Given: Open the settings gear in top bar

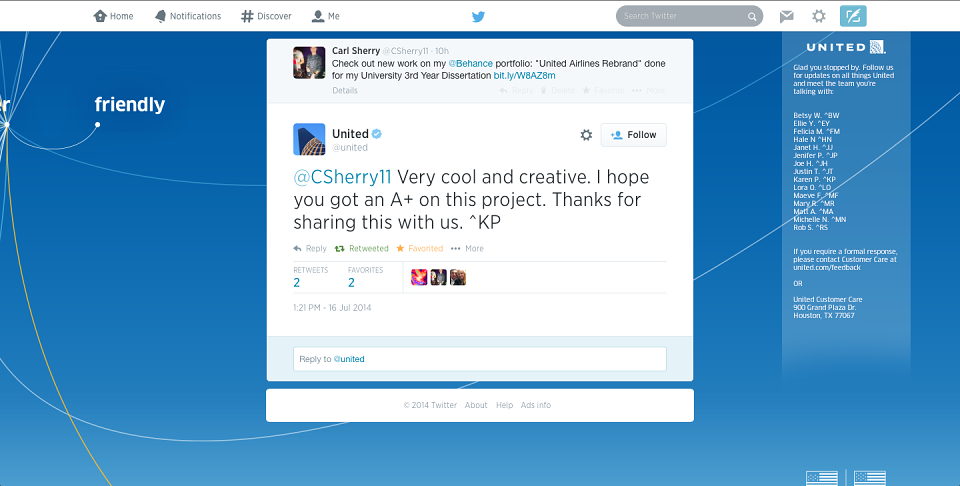Looking at the screenshot, I should click(819, 17).
